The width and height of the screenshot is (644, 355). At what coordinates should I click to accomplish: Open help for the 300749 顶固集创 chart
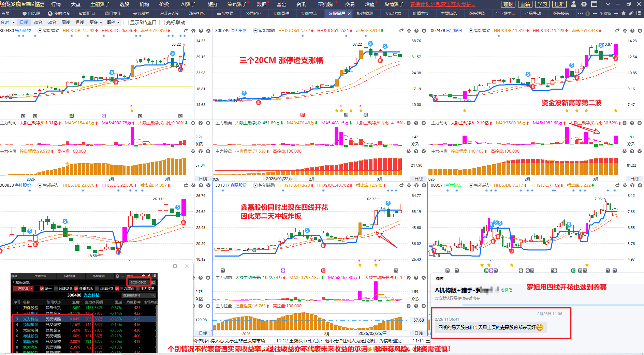coord(416,31)
